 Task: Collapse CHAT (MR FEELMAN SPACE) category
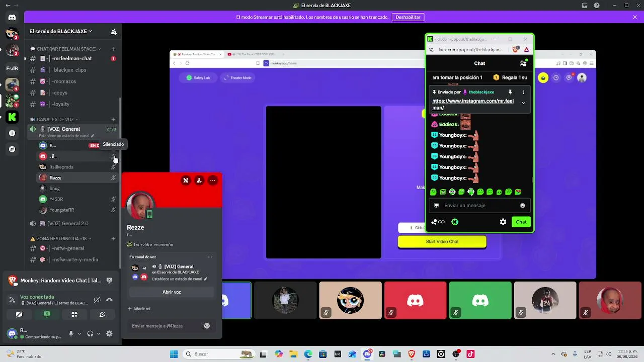66,49
